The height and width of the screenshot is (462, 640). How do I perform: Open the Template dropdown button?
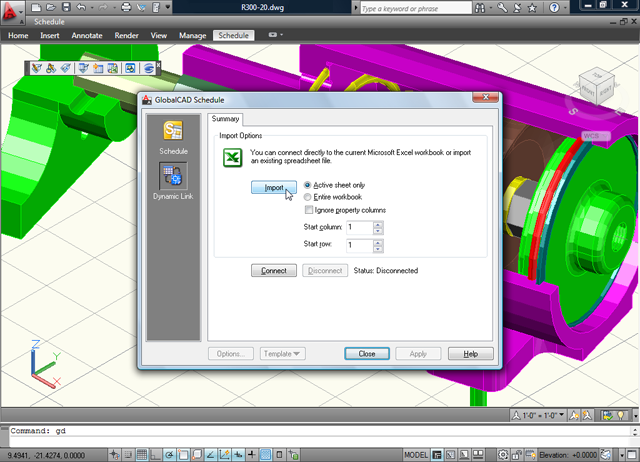[283, 354]
